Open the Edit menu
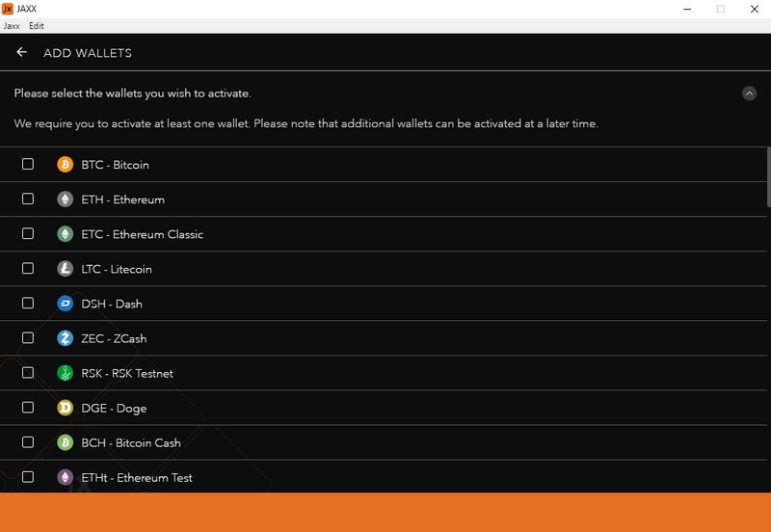This screenshot has height=532, width=771. click(37, 26)
